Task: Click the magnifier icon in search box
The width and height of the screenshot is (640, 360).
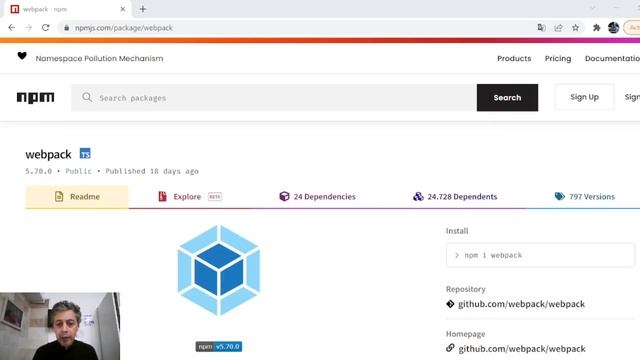Action: [x=87, y=97]
